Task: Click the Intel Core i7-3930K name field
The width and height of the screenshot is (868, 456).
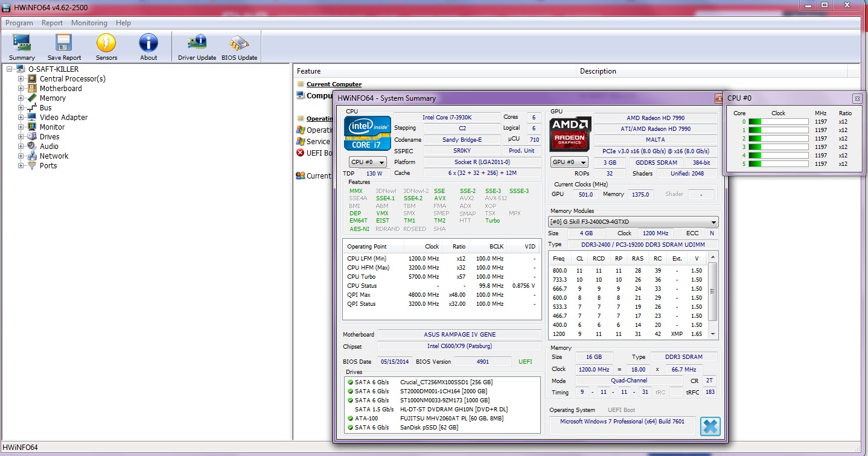Action: point(447,118)
